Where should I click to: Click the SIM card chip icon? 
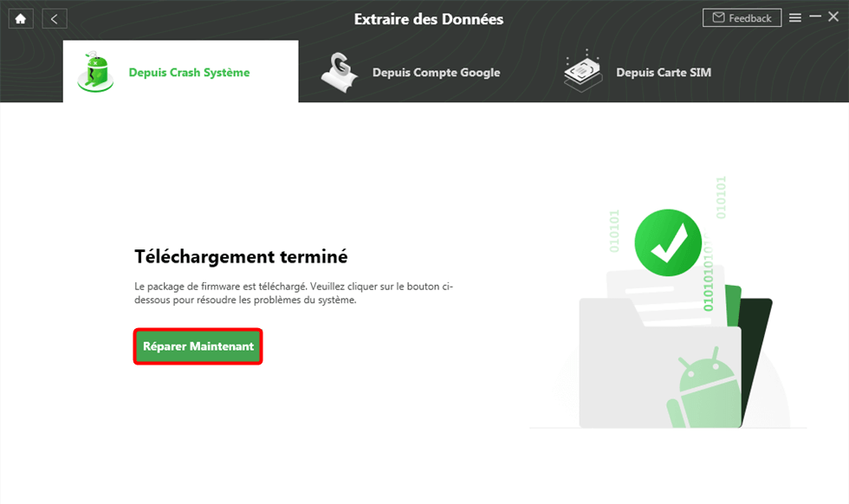pos(583,73)
